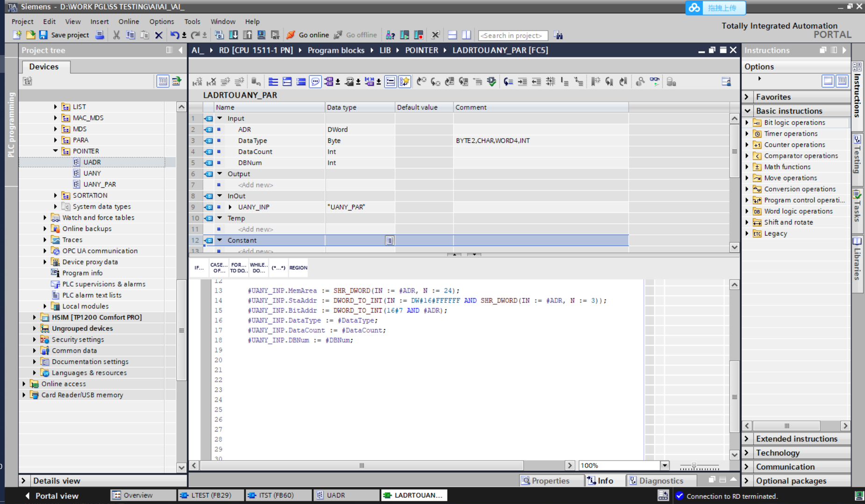Viewport: 865px width, 504px height.
Task: Click the Split editor horizontally icon
Action: [452, 35]
